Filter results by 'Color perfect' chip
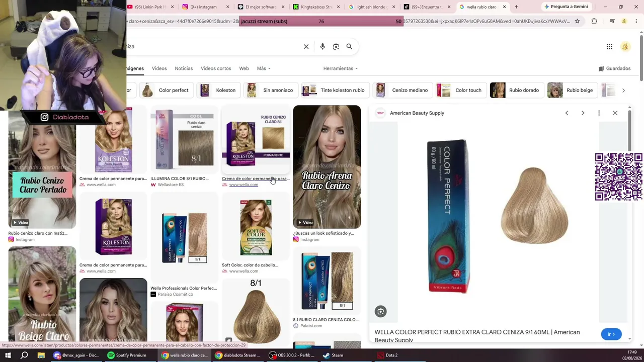This screenshot has height=362, width=644. point(166,90)
